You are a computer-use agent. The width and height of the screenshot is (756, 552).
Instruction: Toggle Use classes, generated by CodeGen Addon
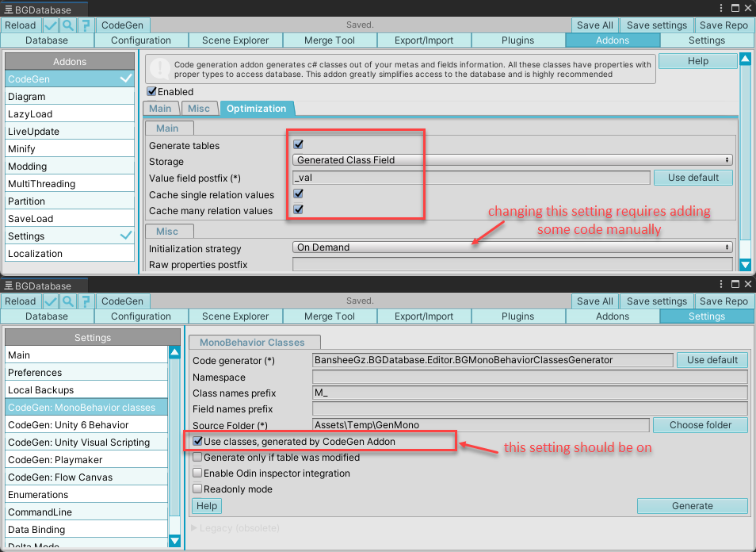pos(197,441)
